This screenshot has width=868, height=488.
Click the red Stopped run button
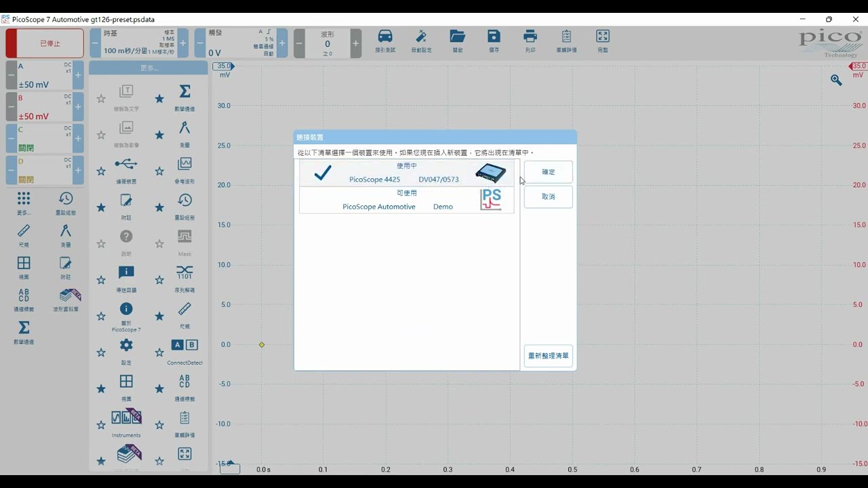click(x=45, y=43)
